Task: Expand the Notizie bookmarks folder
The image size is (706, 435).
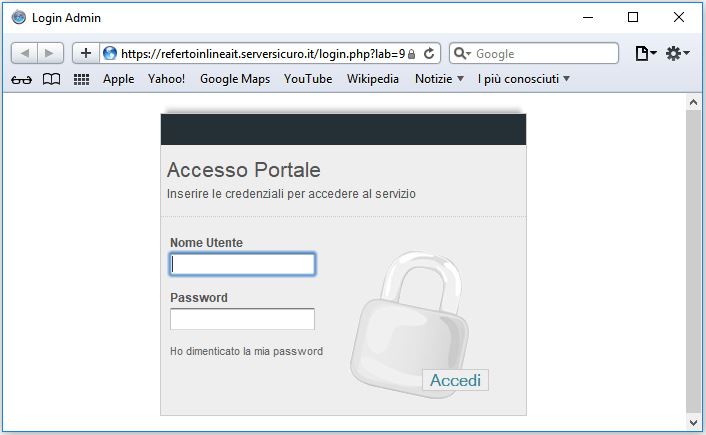Action: [x=439, y=79]
